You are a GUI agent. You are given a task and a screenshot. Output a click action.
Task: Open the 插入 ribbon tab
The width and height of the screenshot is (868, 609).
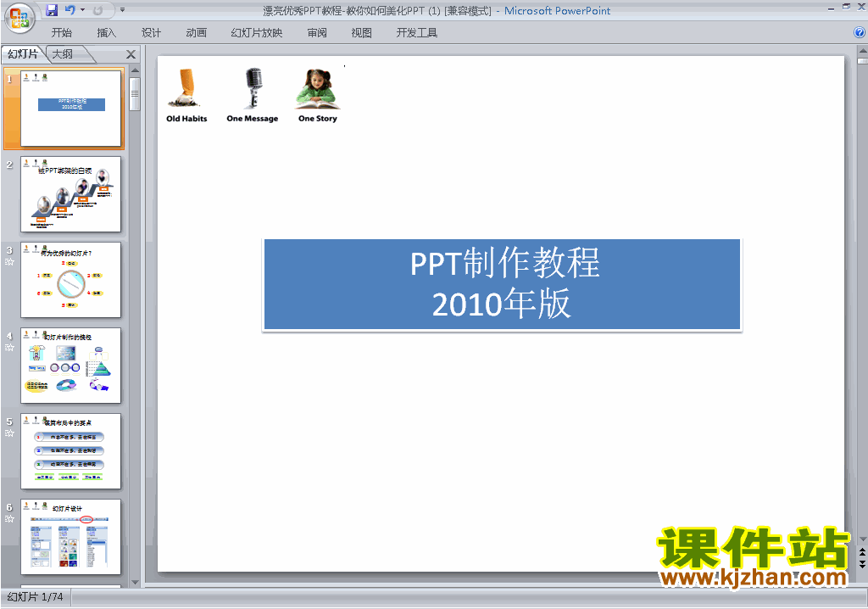(x=106, y=33)
